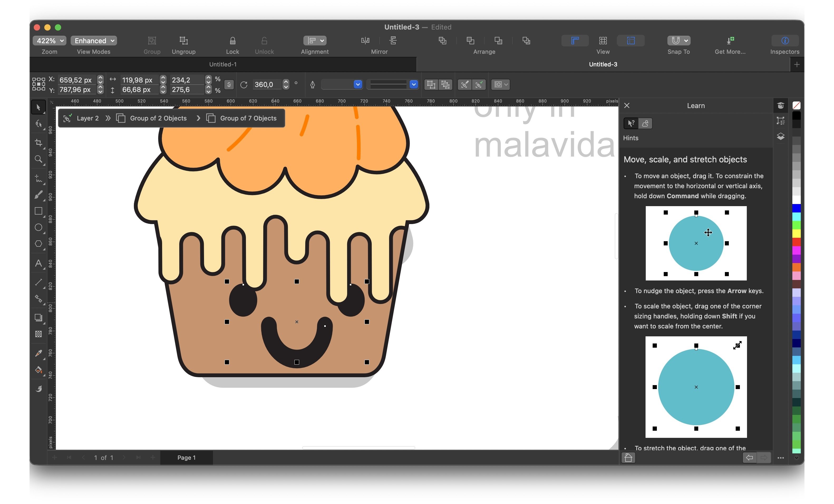Click Group of 2 Objects breadcrumb
Image resolution: width=834 pixels, height=504 pixels.
[158, 118]
